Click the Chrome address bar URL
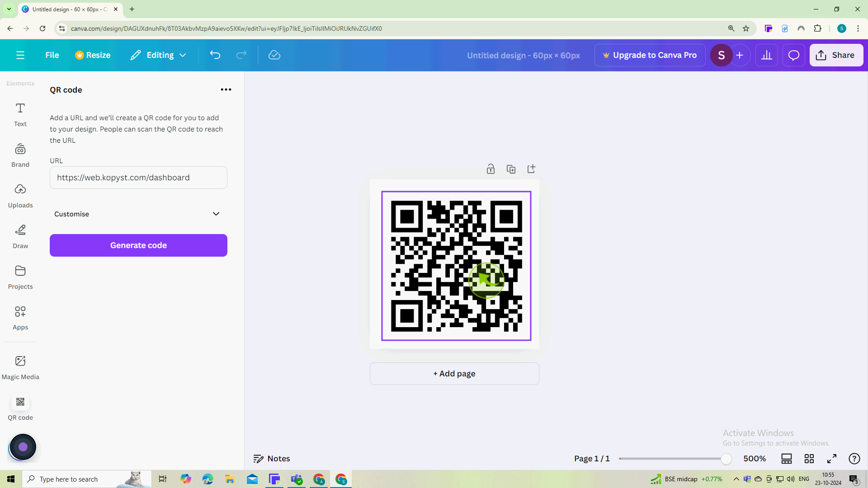 tap(226, 28)
